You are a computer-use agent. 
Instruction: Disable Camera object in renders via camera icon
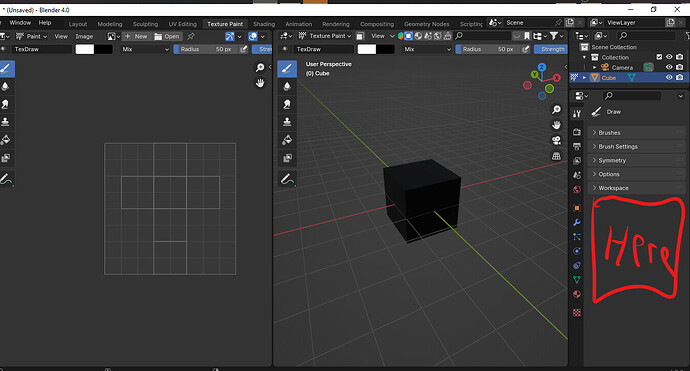pyautogui.click(x=679, y=67)
